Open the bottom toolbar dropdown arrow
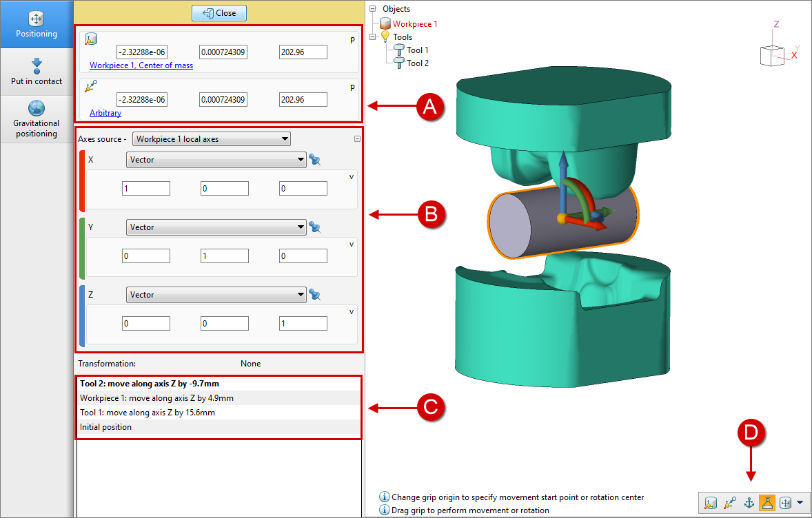Screen dimensions: 812x518 (800, 503)
